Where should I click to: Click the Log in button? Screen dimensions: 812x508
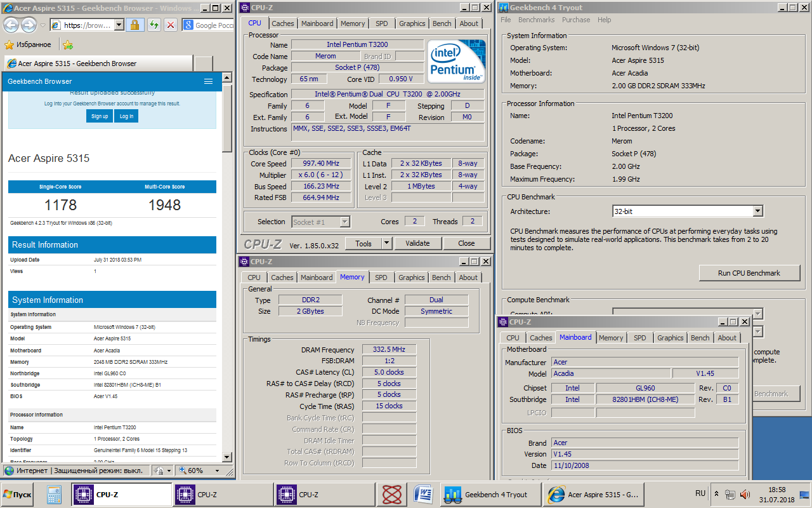pyautogui.click(x=126, y=116)
